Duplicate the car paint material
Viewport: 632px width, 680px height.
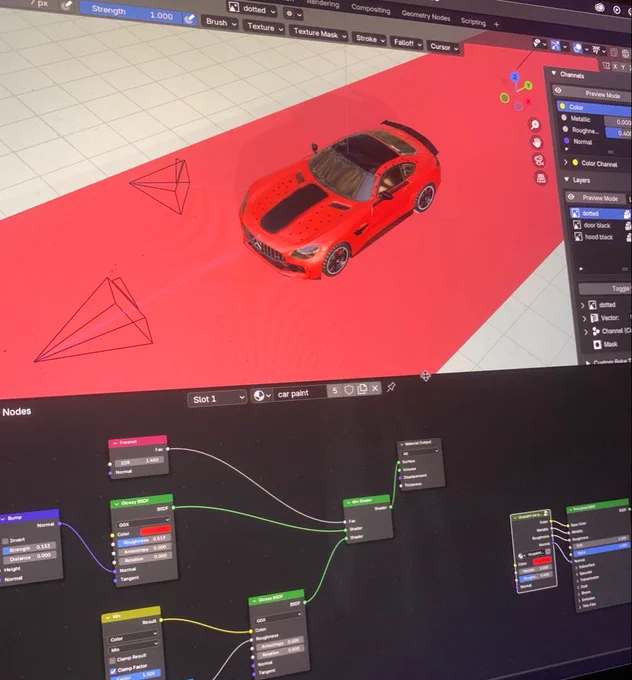362,389
